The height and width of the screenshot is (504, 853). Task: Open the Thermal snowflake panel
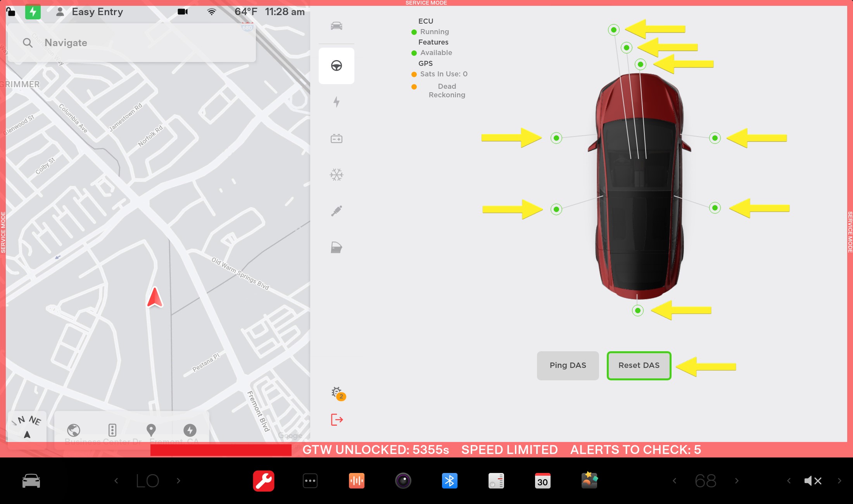pyautogui.click(x=336, y=175)
